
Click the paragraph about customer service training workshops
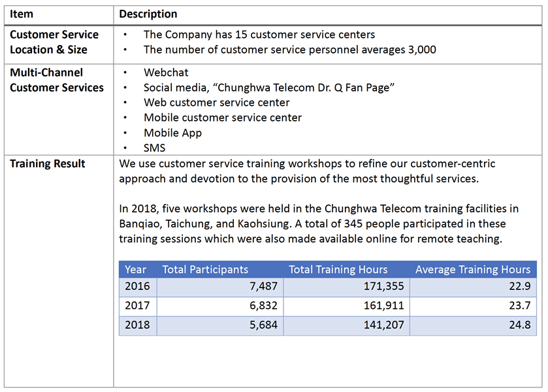[307, 171]
